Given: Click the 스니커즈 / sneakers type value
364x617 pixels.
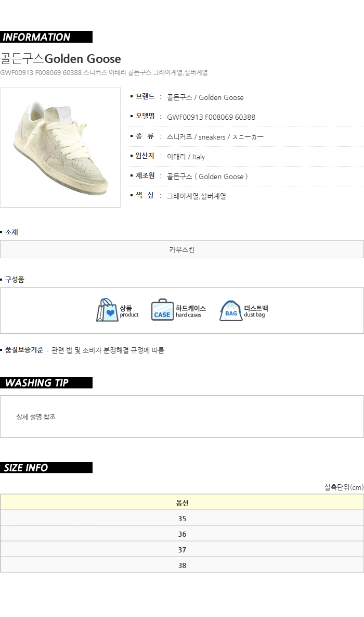Looking at the screenshot, I should tap(215, 137).
